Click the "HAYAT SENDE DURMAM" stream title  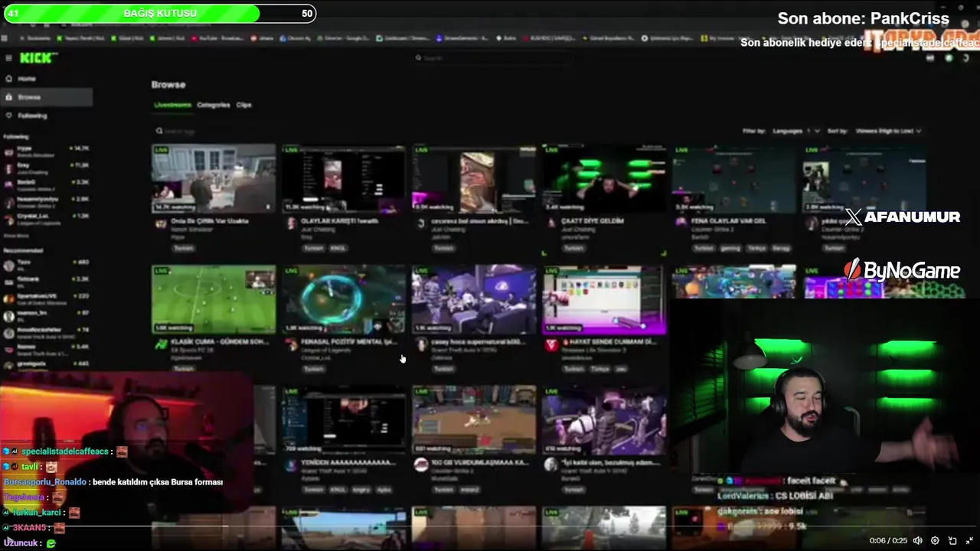pos(609,342)
